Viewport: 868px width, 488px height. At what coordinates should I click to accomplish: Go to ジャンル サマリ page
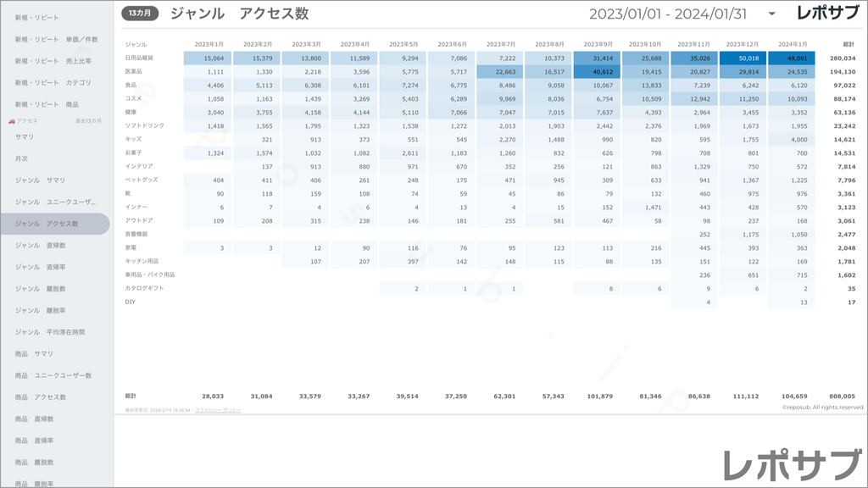pyautogui.click(x=40, y=180)
